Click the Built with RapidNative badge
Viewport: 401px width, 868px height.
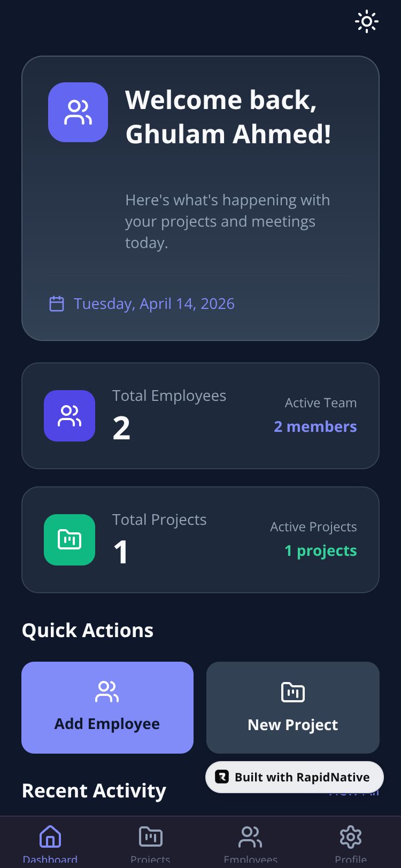pos(295,777)
